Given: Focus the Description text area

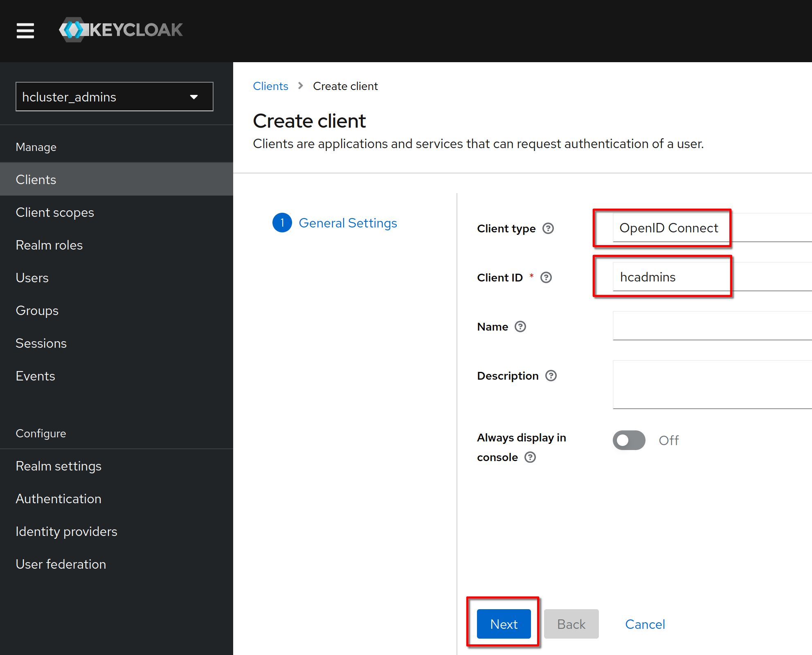Looking at the screenshot, I should click(712, 385).
